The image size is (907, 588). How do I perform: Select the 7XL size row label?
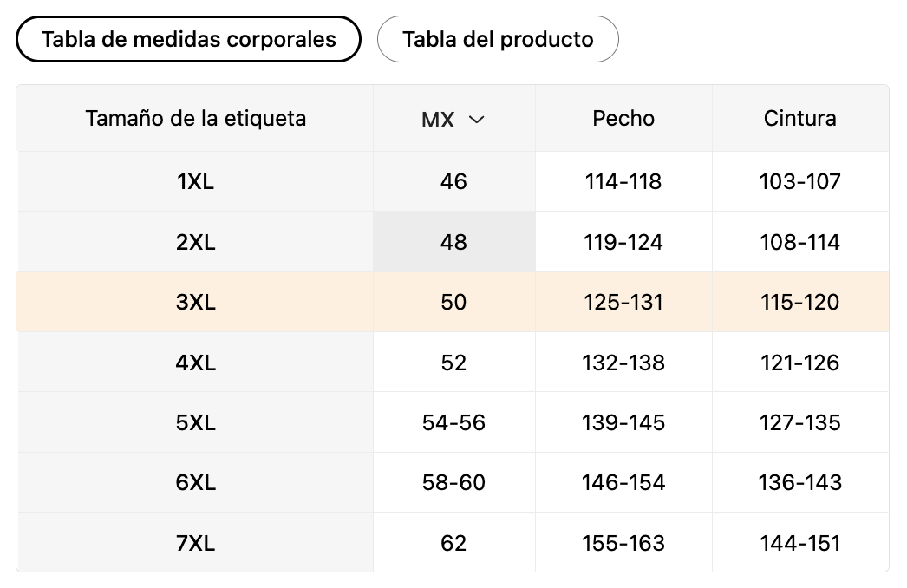pos(195,543)
